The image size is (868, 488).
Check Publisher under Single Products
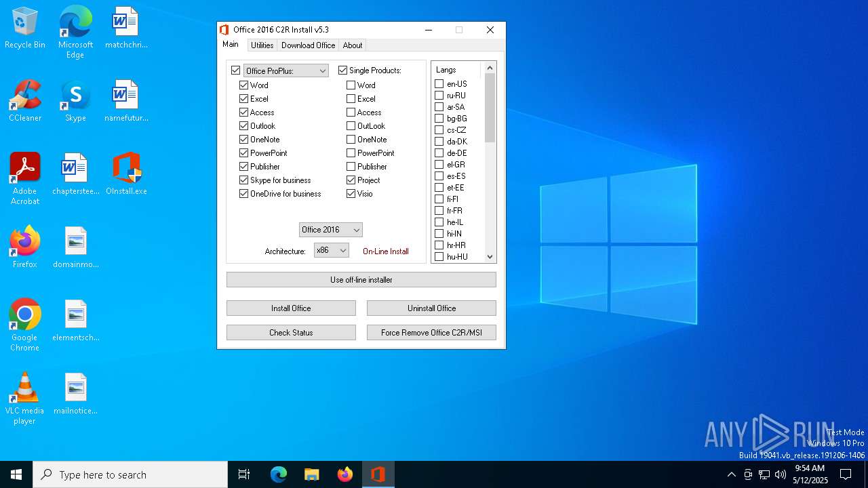tap(351, 167)
